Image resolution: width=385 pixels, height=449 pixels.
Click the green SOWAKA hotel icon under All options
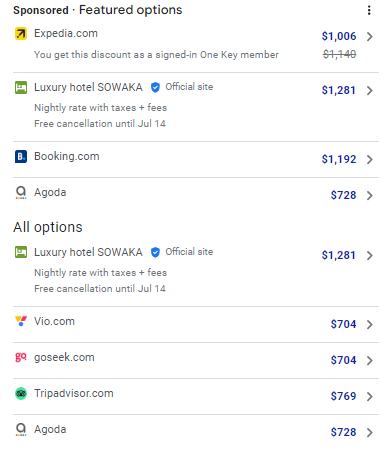[21, 252]
